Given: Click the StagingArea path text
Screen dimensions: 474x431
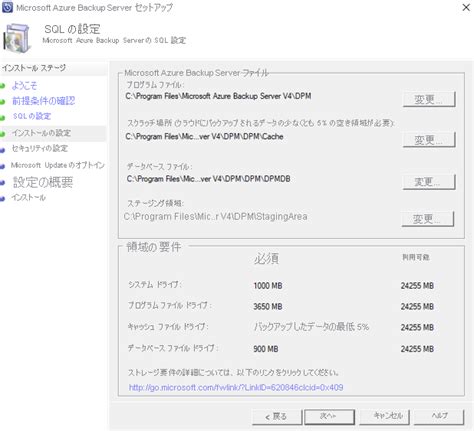Looking at the screenshot, I should pyautogui.click(x=215, y=217).
